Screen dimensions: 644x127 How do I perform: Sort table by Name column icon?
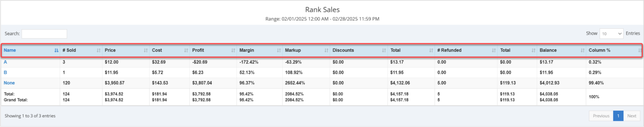tap(56, 50)
